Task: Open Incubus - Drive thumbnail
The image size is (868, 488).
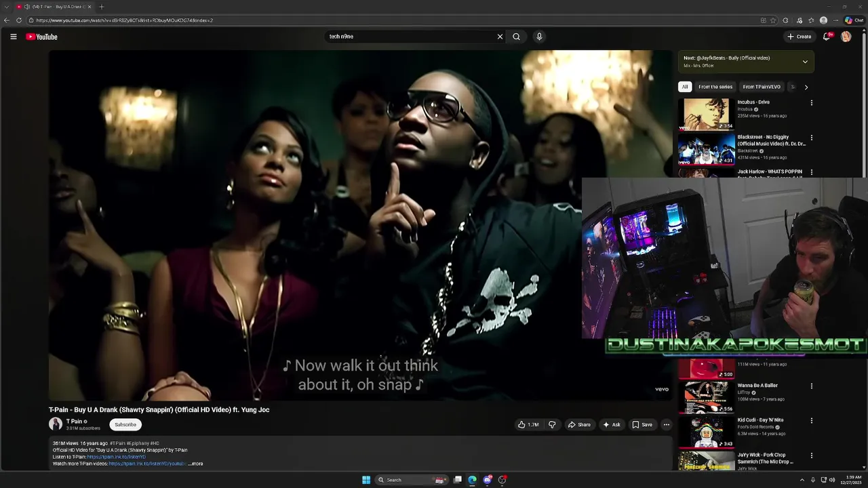Action: pyautogui.click(x=707, y=114)
